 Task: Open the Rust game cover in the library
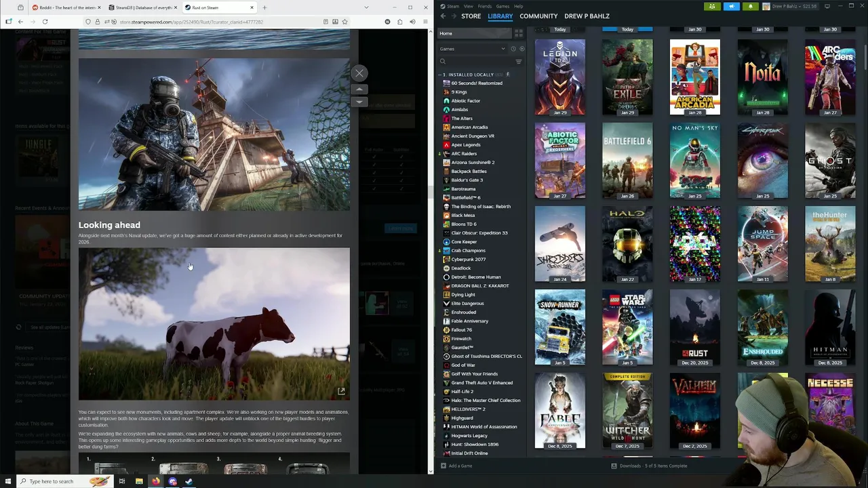pyautogui.click(x=695, y=327)
